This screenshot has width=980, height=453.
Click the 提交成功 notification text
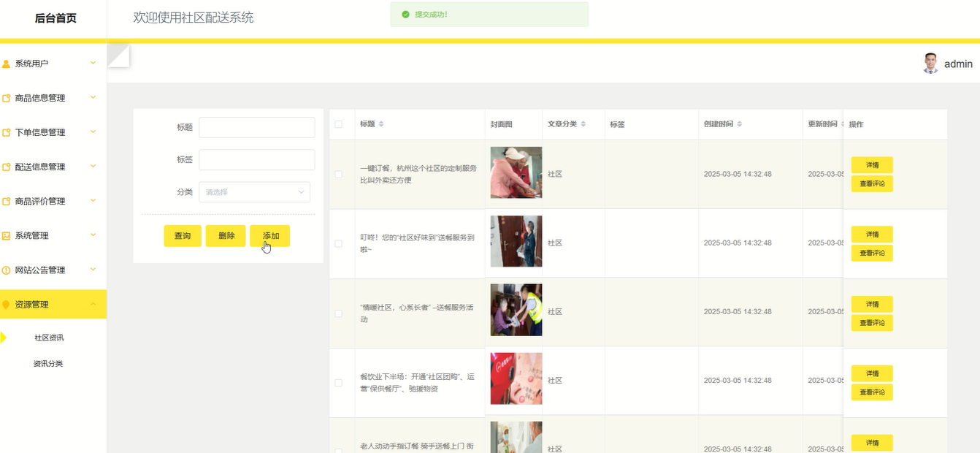click(x=431, y=15)
